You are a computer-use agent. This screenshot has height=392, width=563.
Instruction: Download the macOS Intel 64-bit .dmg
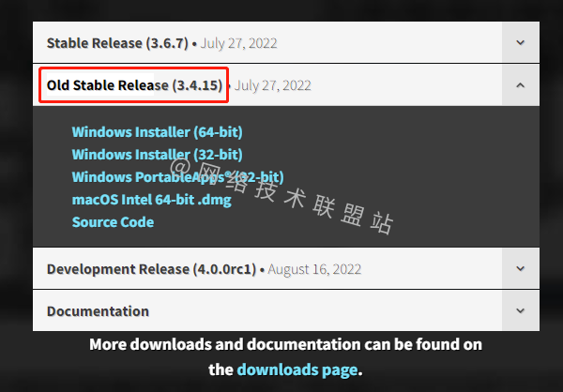point(151,200)
